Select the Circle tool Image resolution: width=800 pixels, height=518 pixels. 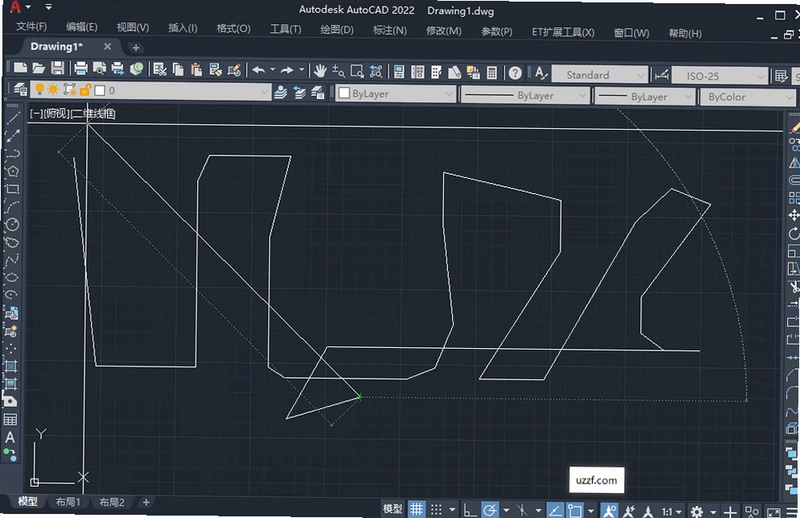tap(12, 225)
